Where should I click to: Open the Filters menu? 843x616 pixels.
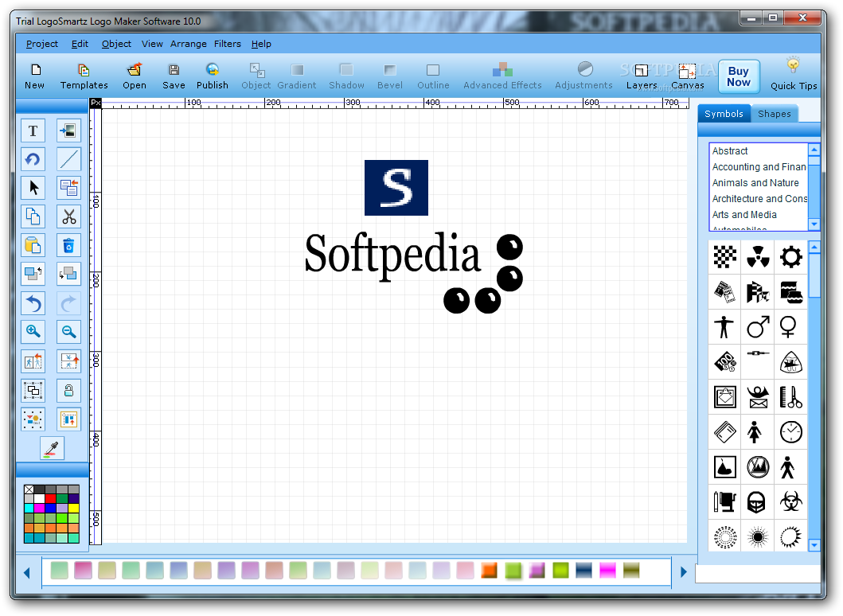point(228,44)
